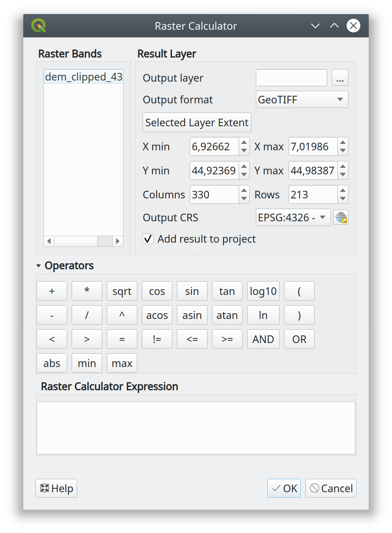
Task: Collapse the Operators section
Action: 39,266
